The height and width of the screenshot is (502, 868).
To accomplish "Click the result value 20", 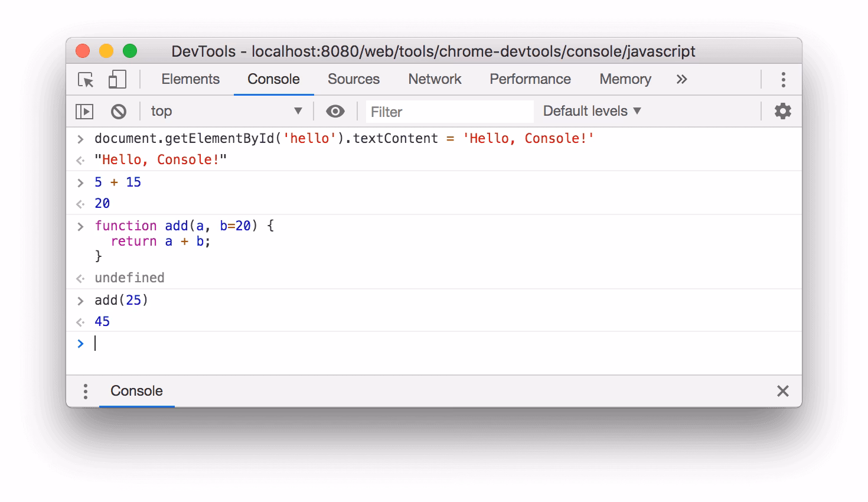I will [102, 203].
